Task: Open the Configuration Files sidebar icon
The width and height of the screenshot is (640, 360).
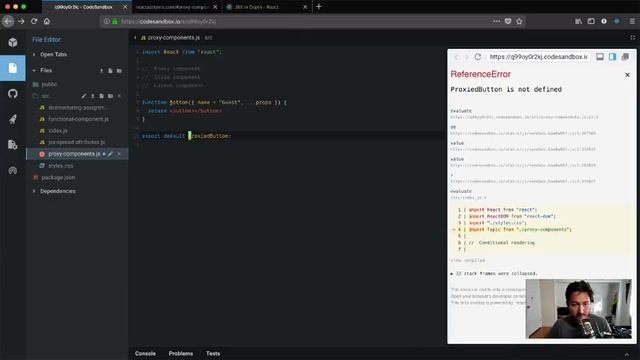Action: pyautogui.click(x=13, y=144)
